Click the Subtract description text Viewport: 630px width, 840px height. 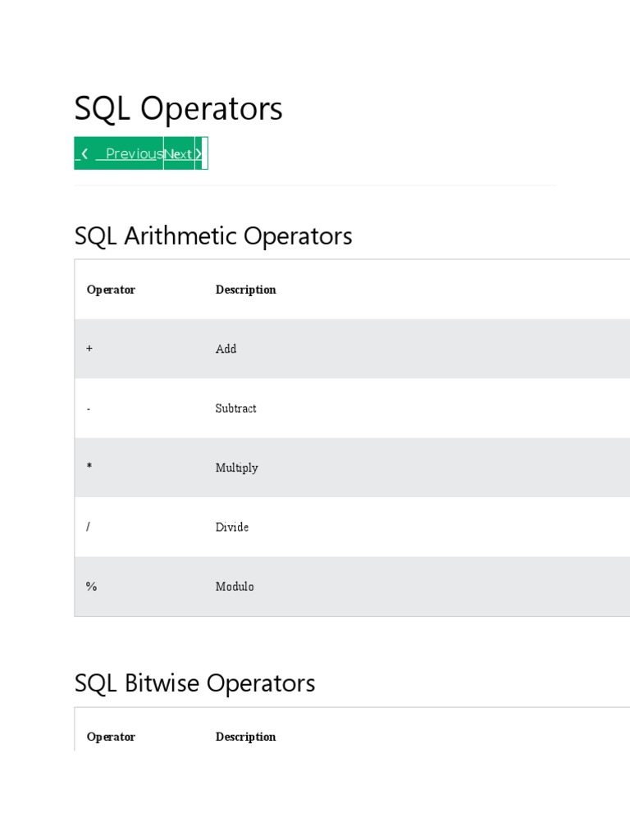(235, 409)
